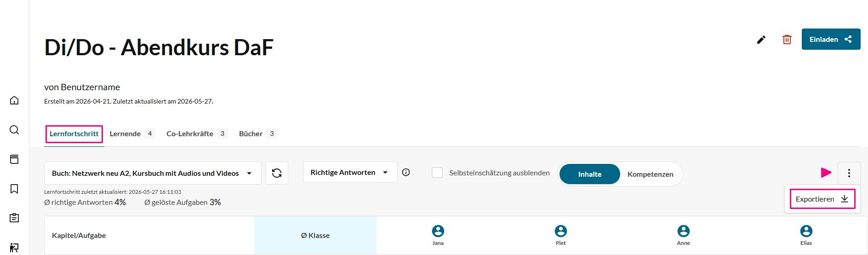
Task: Open the library books icon in sidebar
Action: pos(14,159)
